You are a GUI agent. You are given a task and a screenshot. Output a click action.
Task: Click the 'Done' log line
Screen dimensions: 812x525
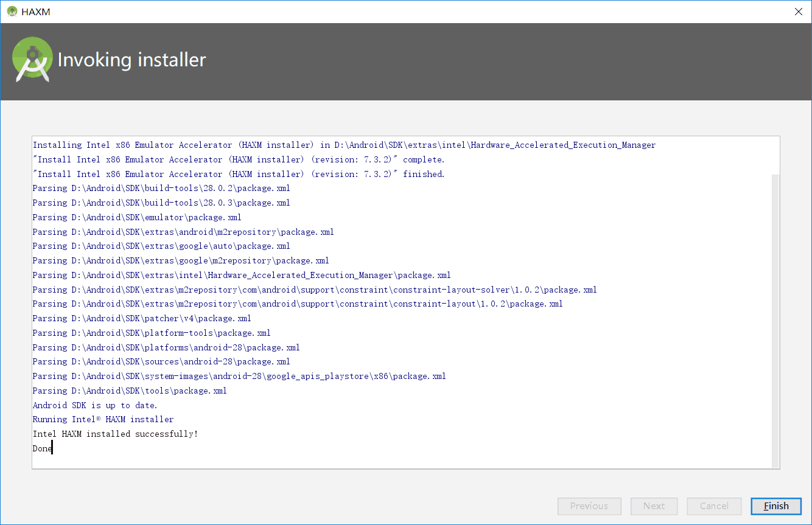point(42,448)
